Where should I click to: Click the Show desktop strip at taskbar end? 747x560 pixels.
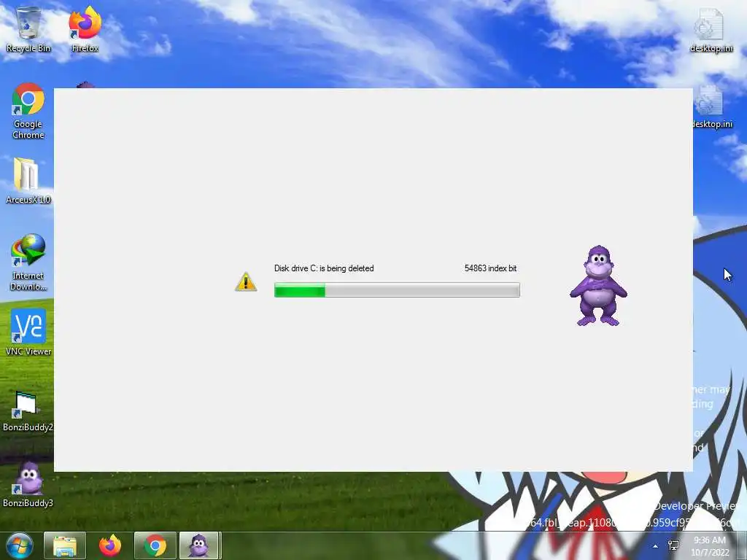742,545
